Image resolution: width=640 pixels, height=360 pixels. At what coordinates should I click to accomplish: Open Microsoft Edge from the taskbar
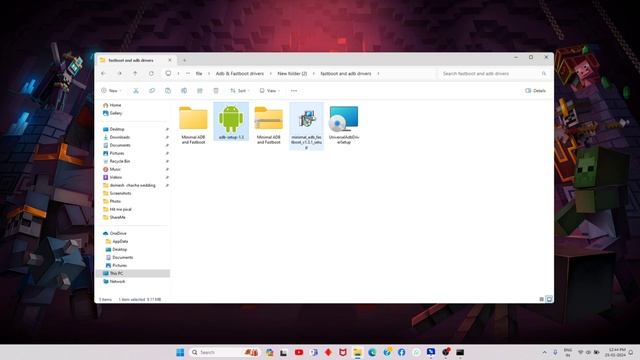click(x=372, y=352)
